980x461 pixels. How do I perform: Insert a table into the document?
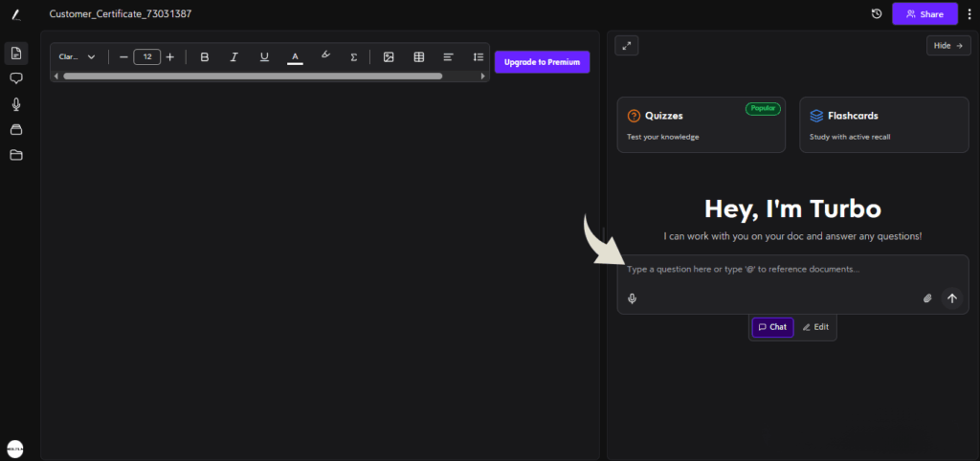[x=418, y=57]
